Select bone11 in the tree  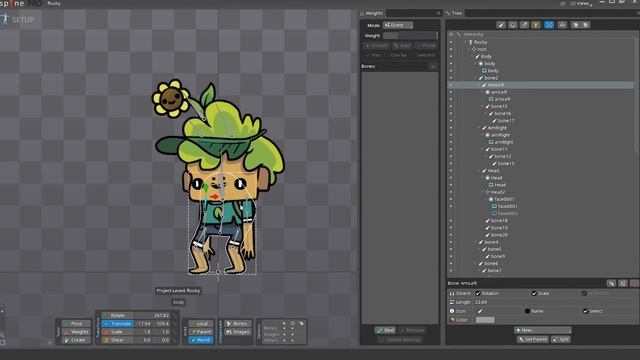tap(499, 149)
